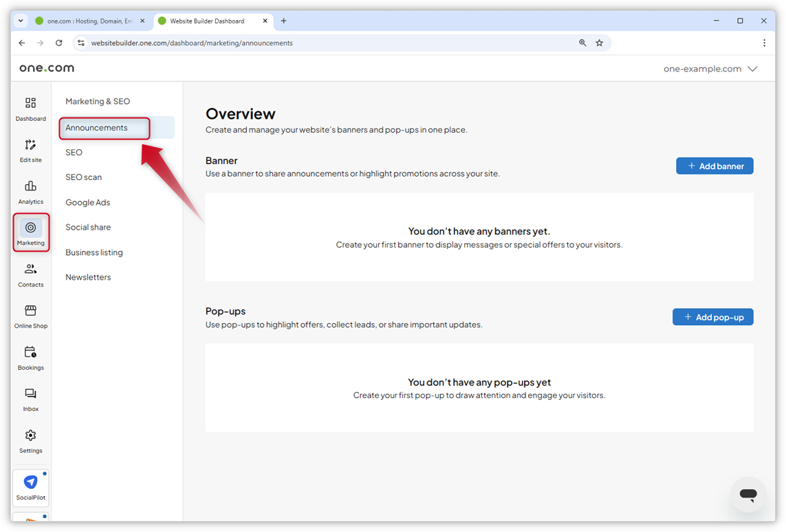Switch to the one.com Hosting tab
786x532 pixels.
[x=89, y=21]
